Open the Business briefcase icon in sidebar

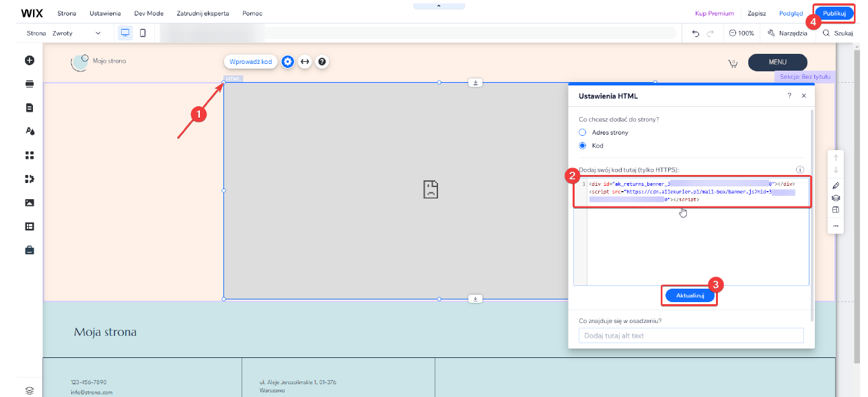30,250
